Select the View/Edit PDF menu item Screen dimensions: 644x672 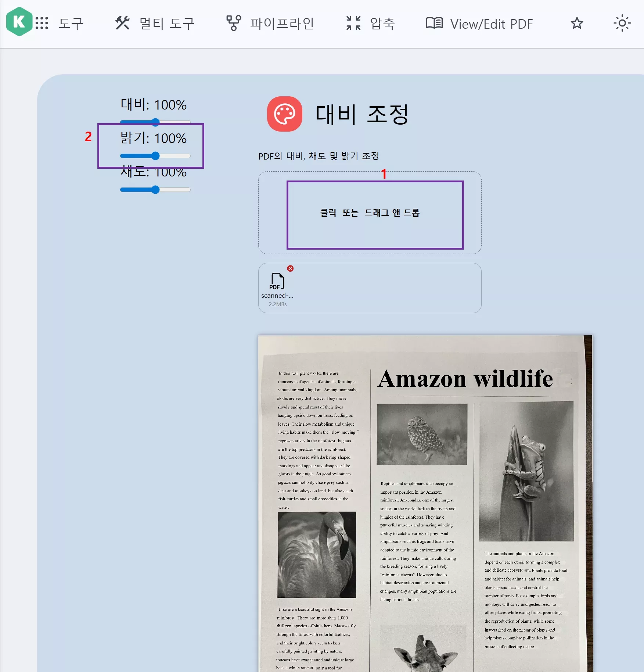pos(492,23)
